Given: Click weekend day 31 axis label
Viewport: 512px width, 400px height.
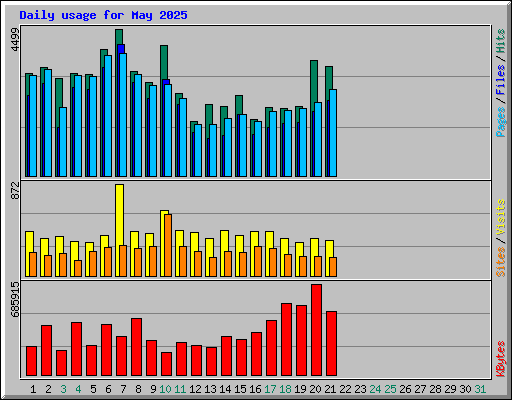Looking at the screenshot, I should pyautogui.click(x=480, y=389).
